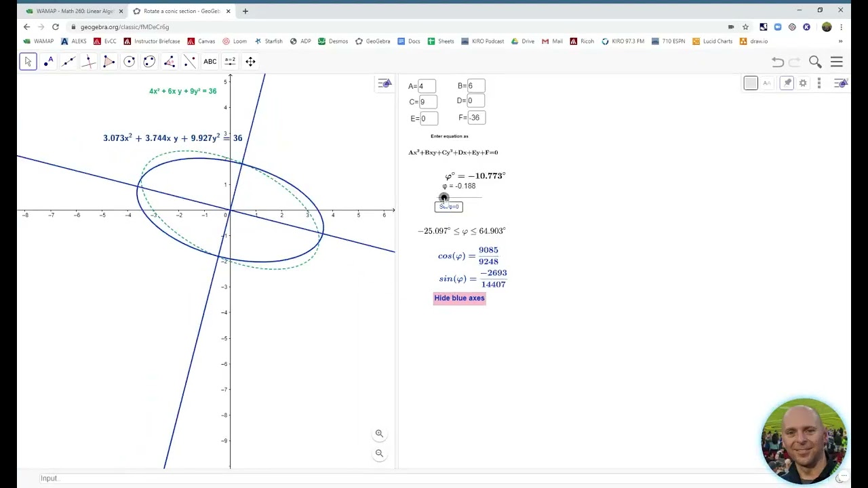Screen dimensions: 868x488
Task: Select the Reflect about Line tool
Action: (190, 62)
